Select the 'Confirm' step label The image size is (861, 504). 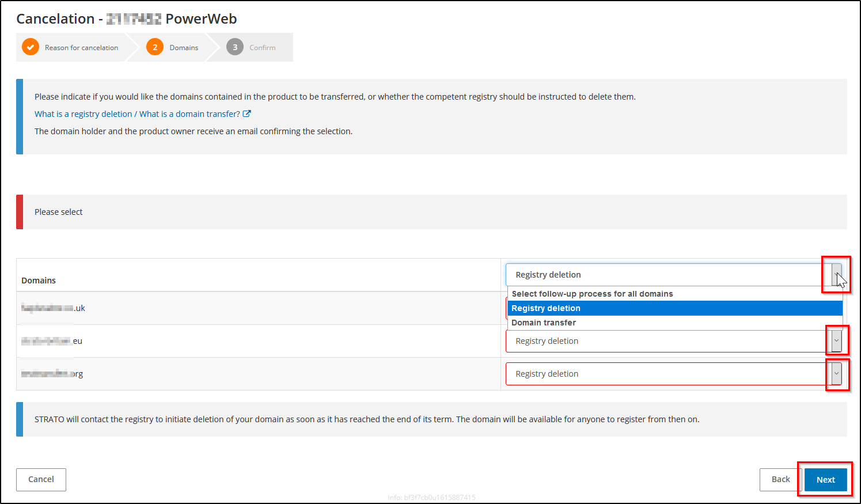(x=262, y=48)
